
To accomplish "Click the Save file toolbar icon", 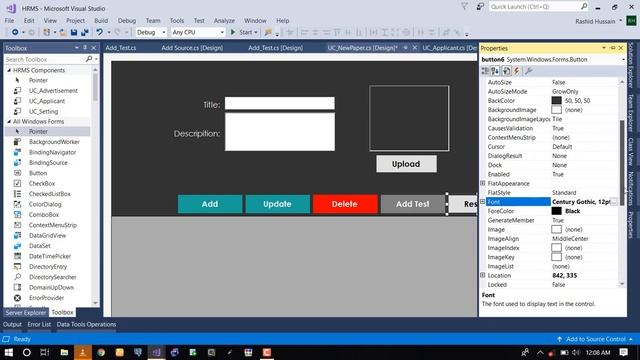I will point(74,32).
